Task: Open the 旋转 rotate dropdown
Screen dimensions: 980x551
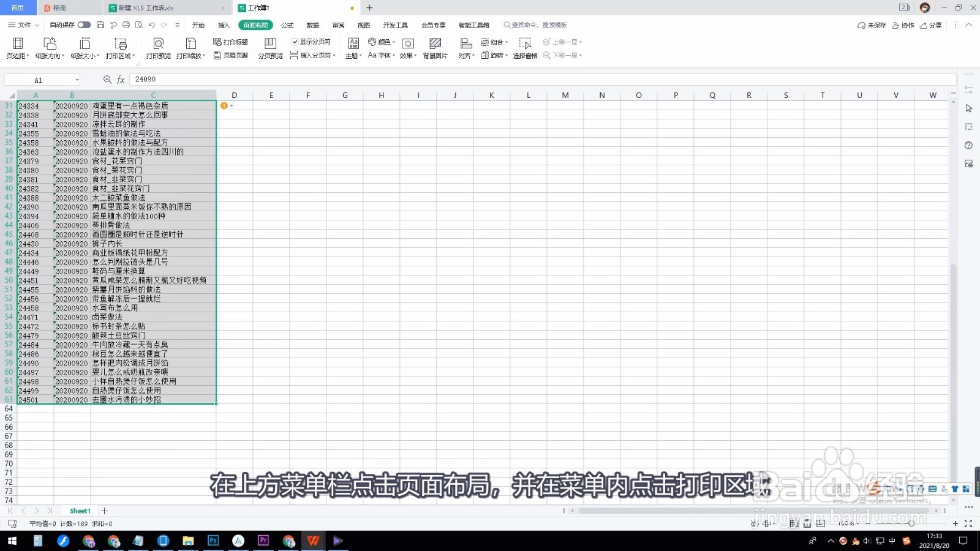Action: point(494,55)
